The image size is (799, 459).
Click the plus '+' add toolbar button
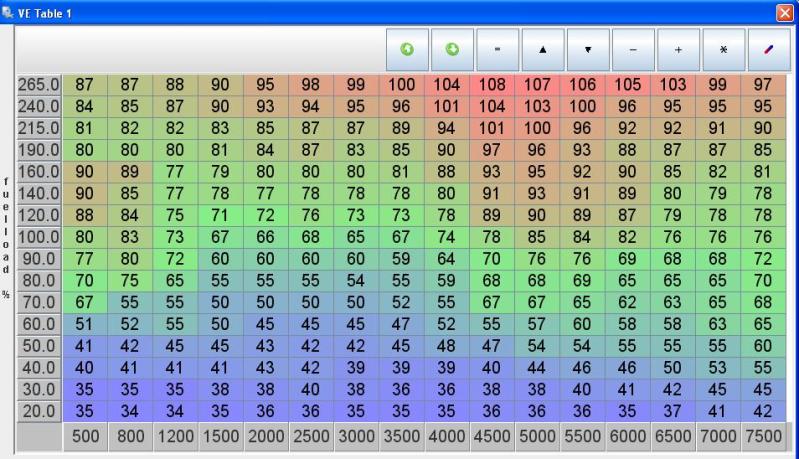coord(678,49)
